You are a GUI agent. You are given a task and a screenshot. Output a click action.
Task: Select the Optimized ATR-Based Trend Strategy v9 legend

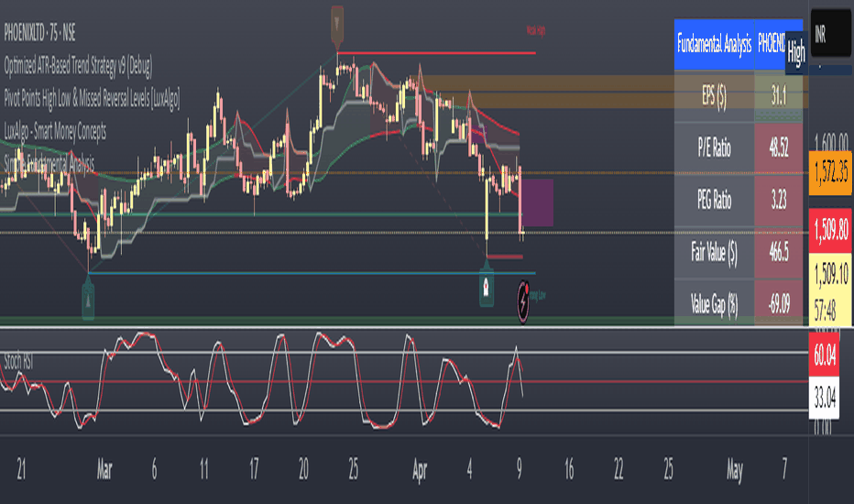[78, 65]
